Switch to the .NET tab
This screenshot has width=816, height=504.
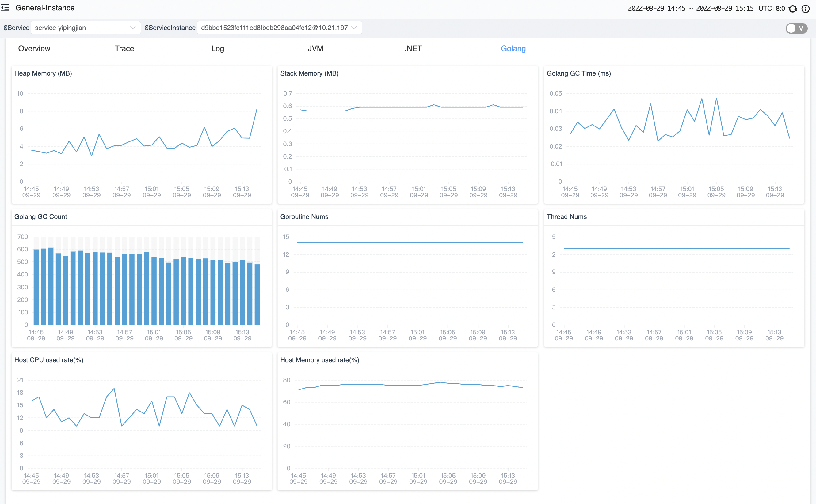coord(413,49)
